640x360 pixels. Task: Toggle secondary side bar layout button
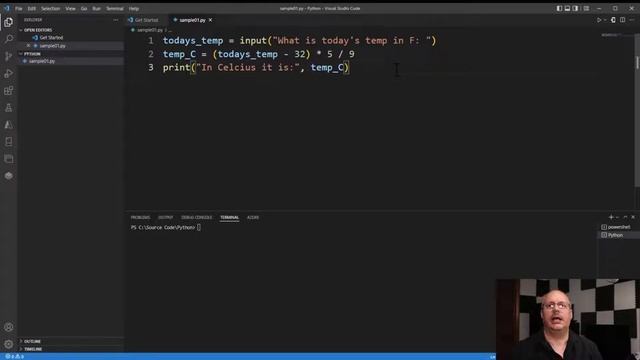pos(576,8)
